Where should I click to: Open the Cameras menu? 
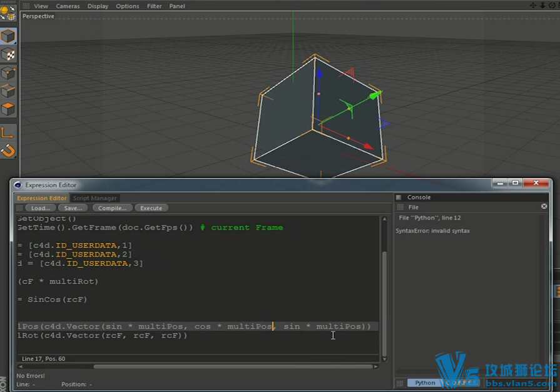click(68, 6)
